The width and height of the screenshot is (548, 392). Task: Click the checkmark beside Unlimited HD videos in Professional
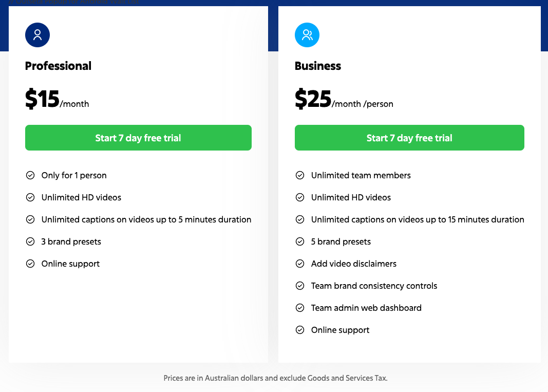(x=30, y=197)
